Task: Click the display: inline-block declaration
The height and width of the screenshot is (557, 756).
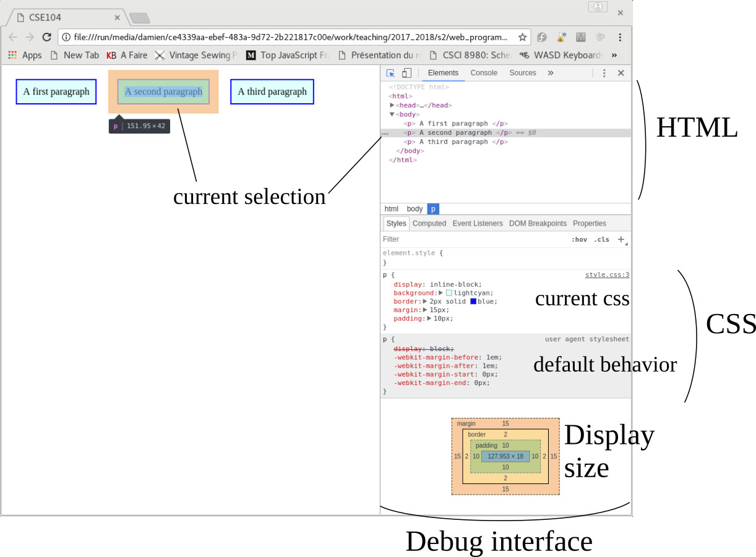Action: 437,284
